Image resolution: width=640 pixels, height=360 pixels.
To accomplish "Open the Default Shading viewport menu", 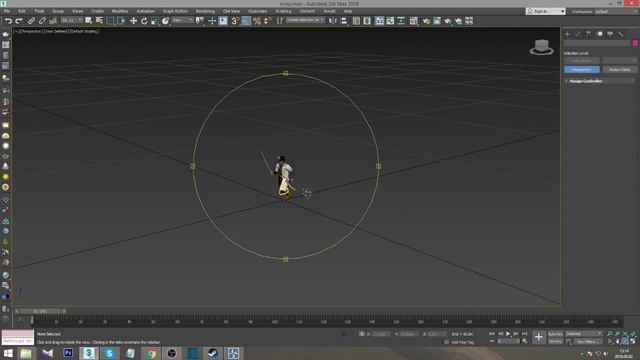I will [84, 31].
